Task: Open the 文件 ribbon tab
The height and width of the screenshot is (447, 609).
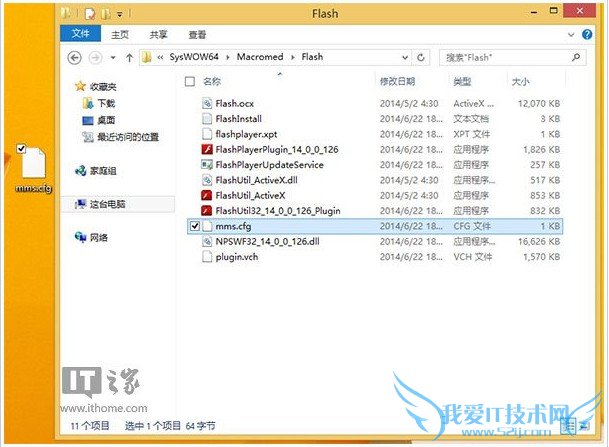Action: (80, 34)
